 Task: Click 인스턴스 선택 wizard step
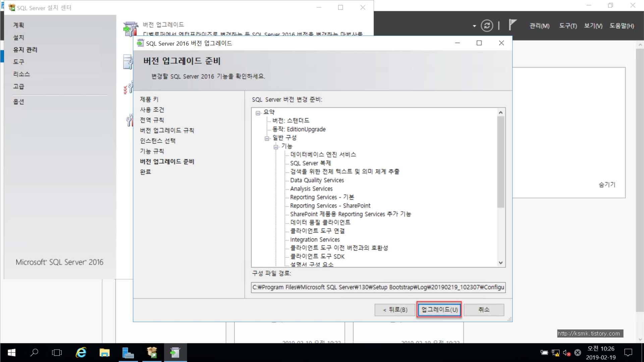pos(158,141)
